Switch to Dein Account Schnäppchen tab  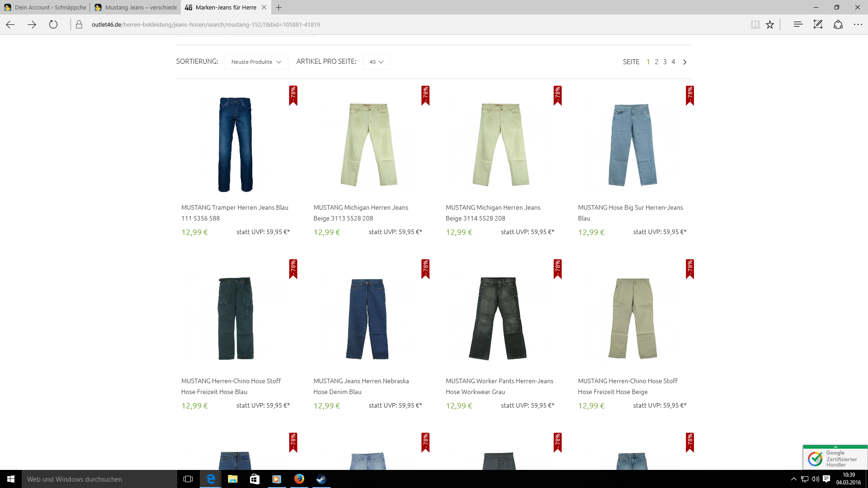pos(45,7)
